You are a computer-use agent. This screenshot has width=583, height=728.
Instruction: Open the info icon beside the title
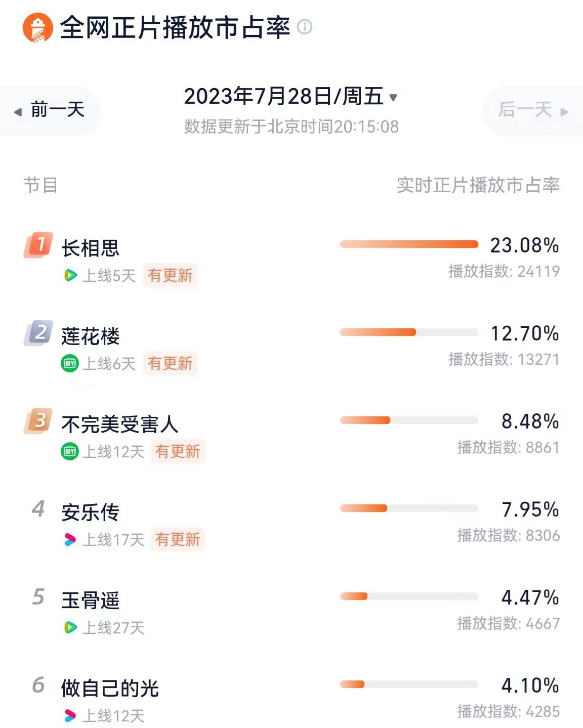coord(305,26)
